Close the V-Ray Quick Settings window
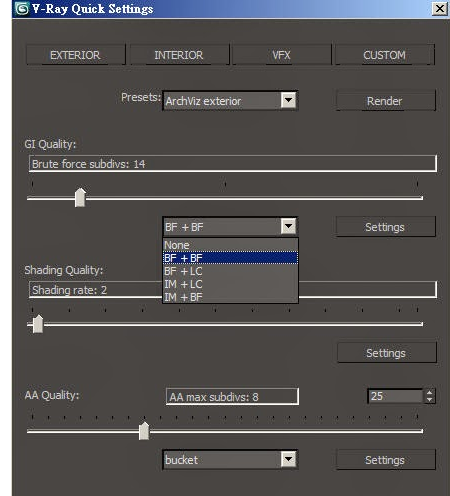The image size is (450, 496). tap(440, 8)
